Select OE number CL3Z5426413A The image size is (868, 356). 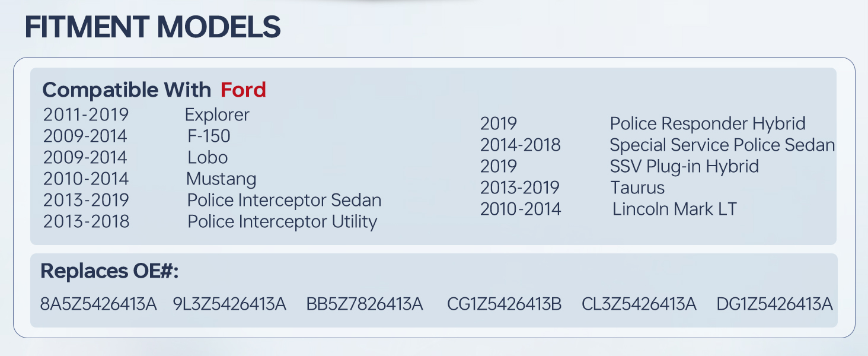[639, 305]
